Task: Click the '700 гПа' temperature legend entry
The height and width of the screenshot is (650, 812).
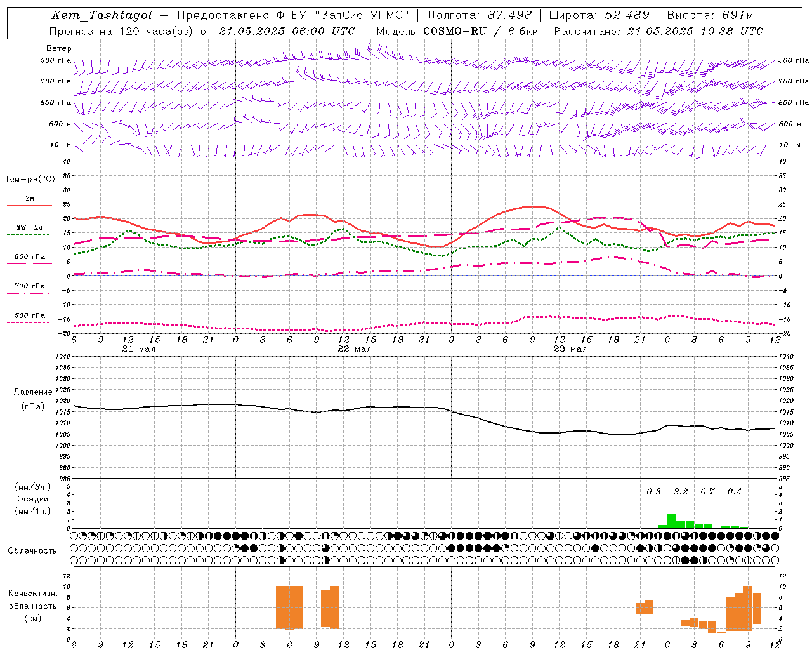Action: pos(30,286)
